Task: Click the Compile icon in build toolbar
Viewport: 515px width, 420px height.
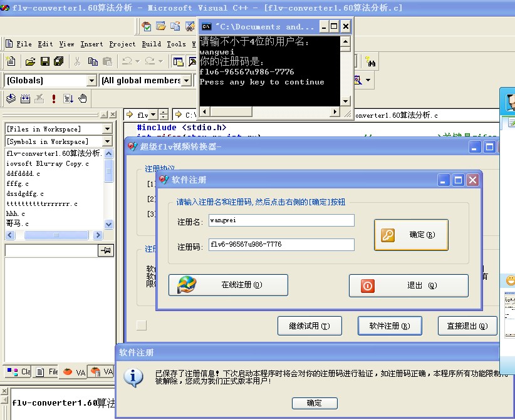Action: point(11,98)
